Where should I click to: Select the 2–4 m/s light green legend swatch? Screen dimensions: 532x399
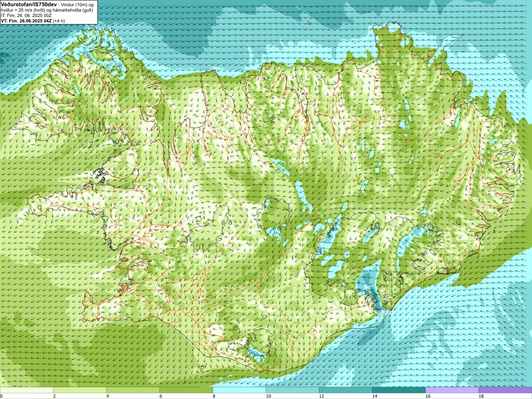coord(80,390)
